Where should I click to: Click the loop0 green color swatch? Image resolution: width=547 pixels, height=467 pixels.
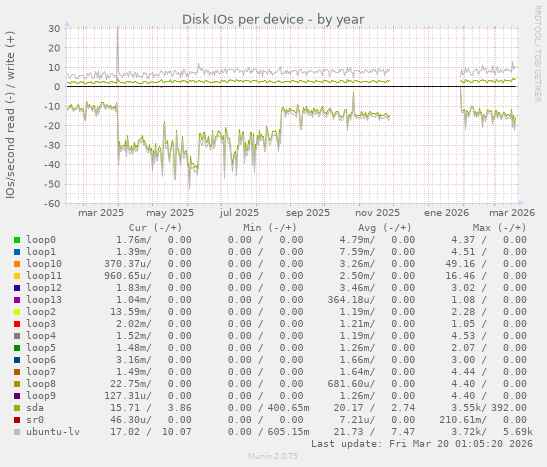(x=17, y=240)
